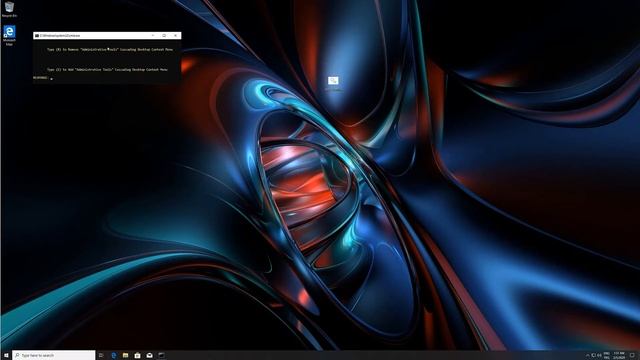Screen dimensions: 640x360
Task: Show hidden system tray icons
Action: coord(588,356)
